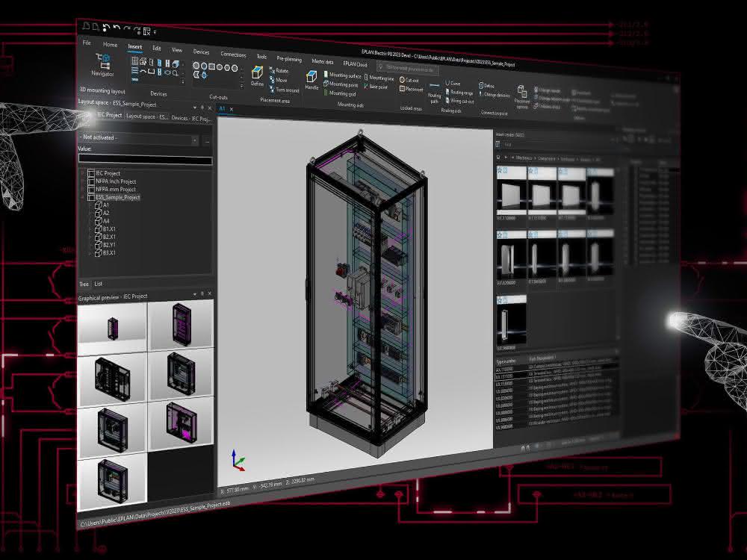Insert a Mounting grid

pyautogui.click(x=340, y=93)
